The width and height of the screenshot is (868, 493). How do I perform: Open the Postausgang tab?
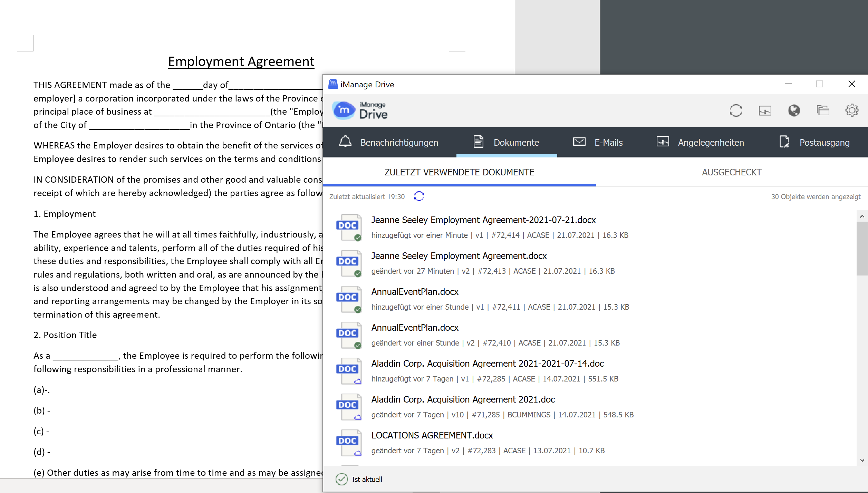pyautogui.click(x=814, y=142)
